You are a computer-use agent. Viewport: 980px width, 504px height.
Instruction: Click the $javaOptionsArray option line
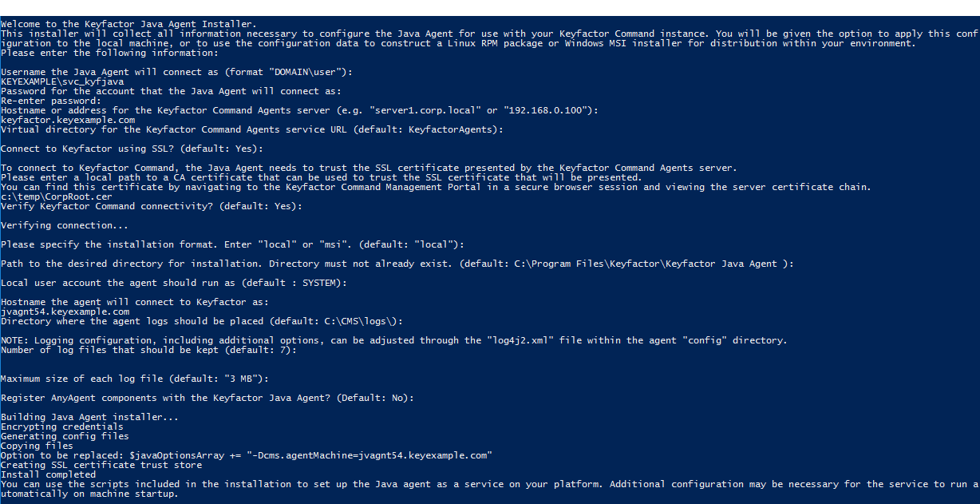click(247, 455)
